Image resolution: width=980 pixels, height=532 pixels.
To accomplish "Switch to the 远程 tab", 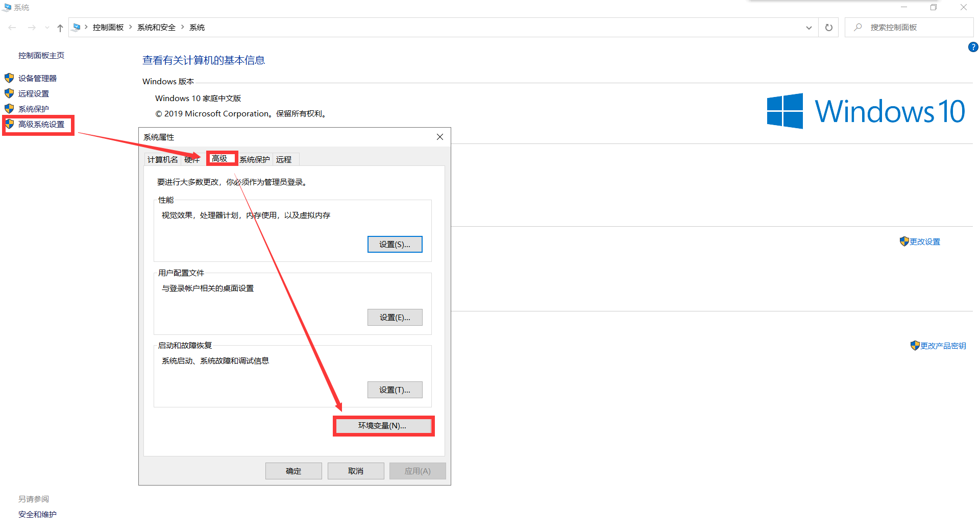I will pos(284,159).
